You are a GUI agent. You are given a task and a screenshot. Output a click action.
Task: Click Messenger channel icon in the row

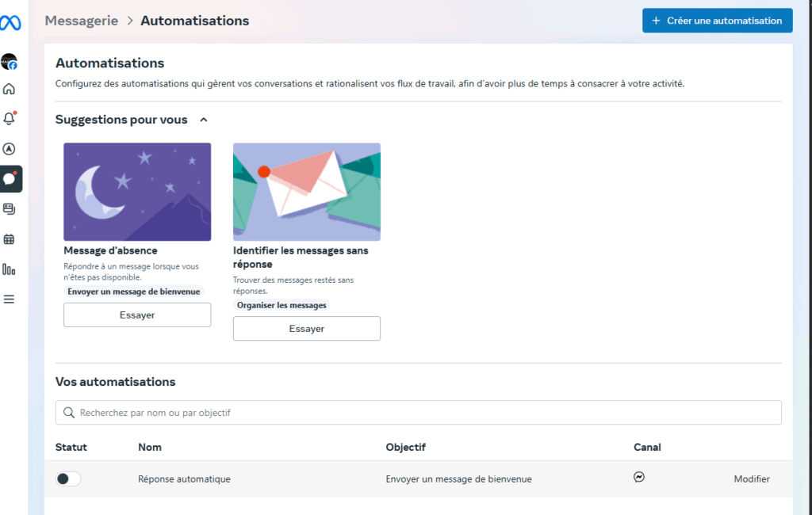(x=639, y=477)
